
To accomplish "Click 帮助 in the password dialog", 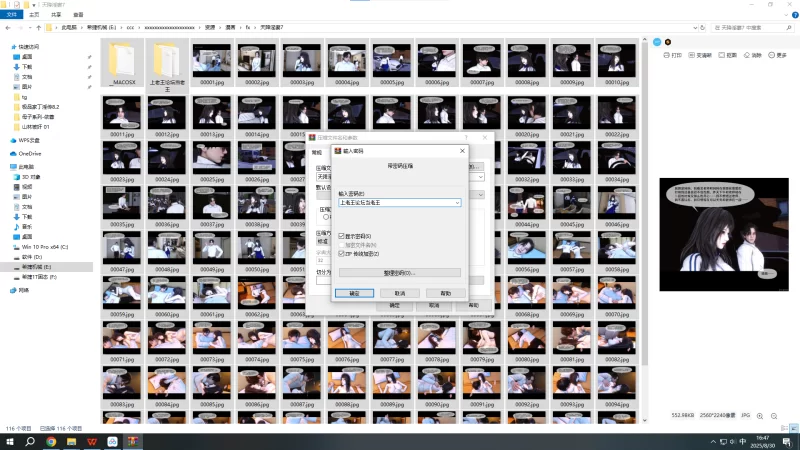I will click(445, 293).
